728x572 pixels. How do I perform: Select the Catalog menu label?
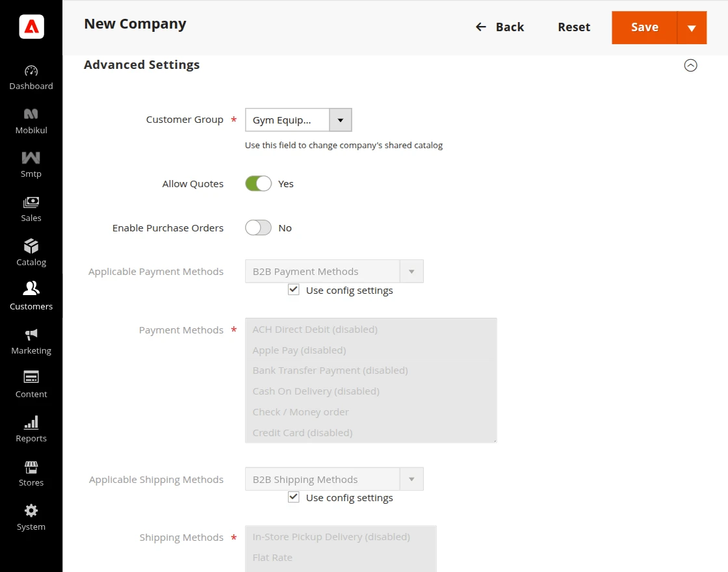(31, 263)
